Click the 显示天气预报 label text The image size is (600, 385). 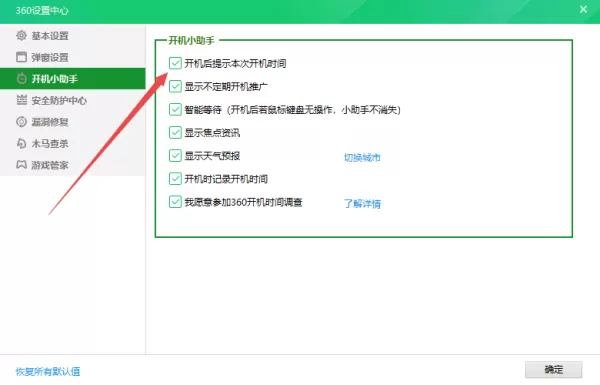tap(212, 156)
